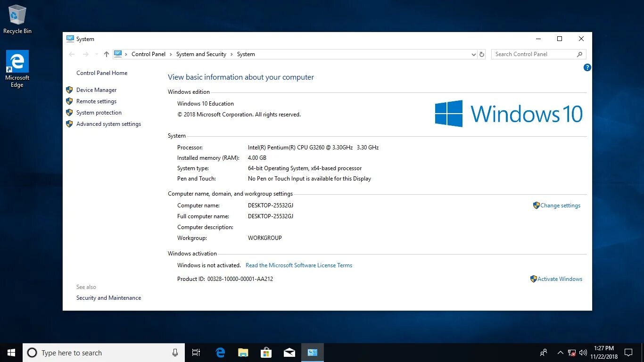Refresh the System page
This screenshot has width=644, height=362.
pyautogui.click(x=482, y=54)
